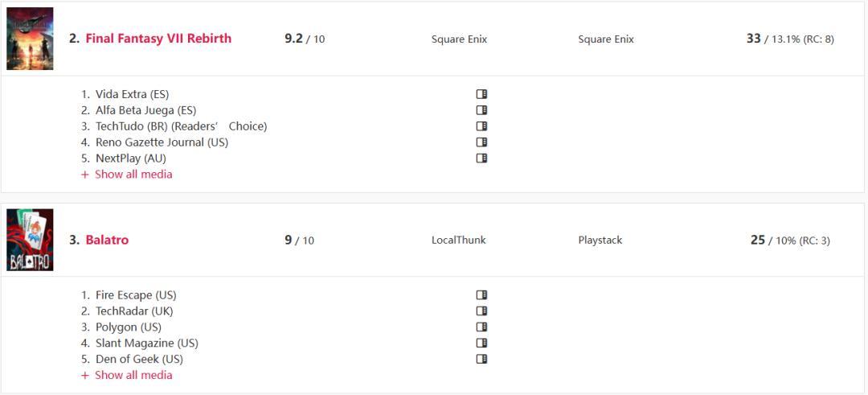Click the Playstack publisher name
The height and width of the screenshot is (395, 868).
[600, 240]
